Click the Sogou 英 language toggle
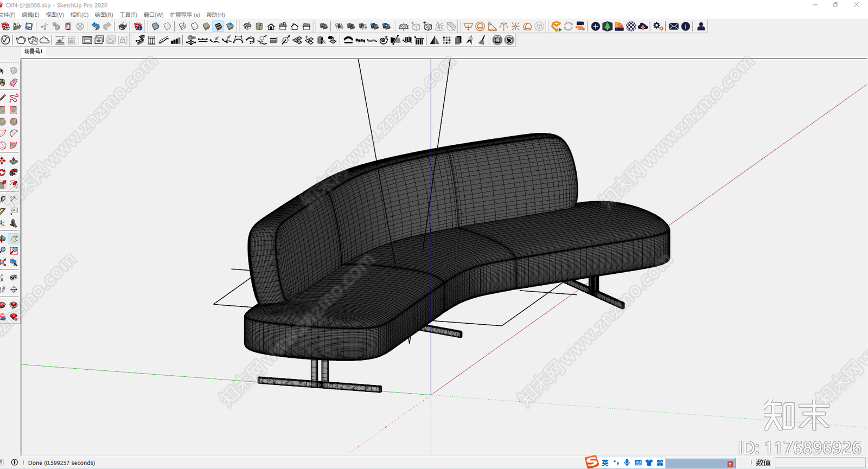Screen dimensions: 868x469 pyautogui.click(x=605, y=462)
